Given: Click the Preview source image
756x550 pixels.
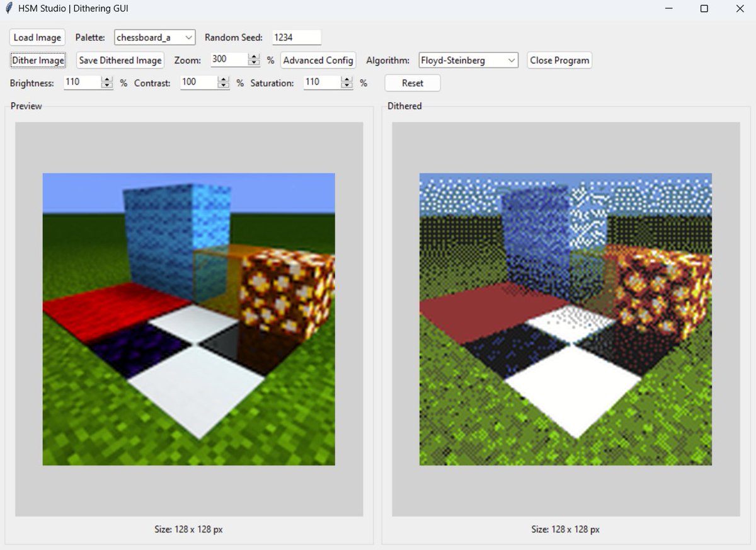Looking at the screenshot, I should click(x=188, y=319).
